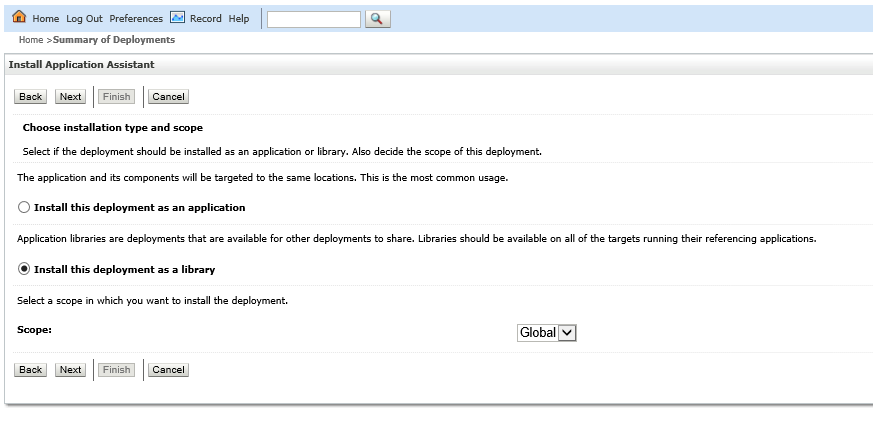The width and height of the screenshot is (873, 441).
Task: Select Install this deployment as a library
Action: coord(24,270)
